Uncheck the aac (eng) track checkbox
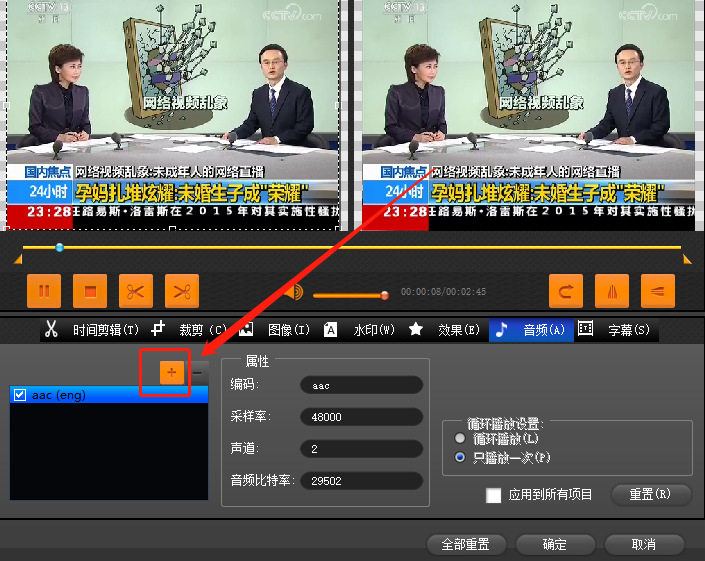Viewport: 705px width, 561px height. point(20,395)
